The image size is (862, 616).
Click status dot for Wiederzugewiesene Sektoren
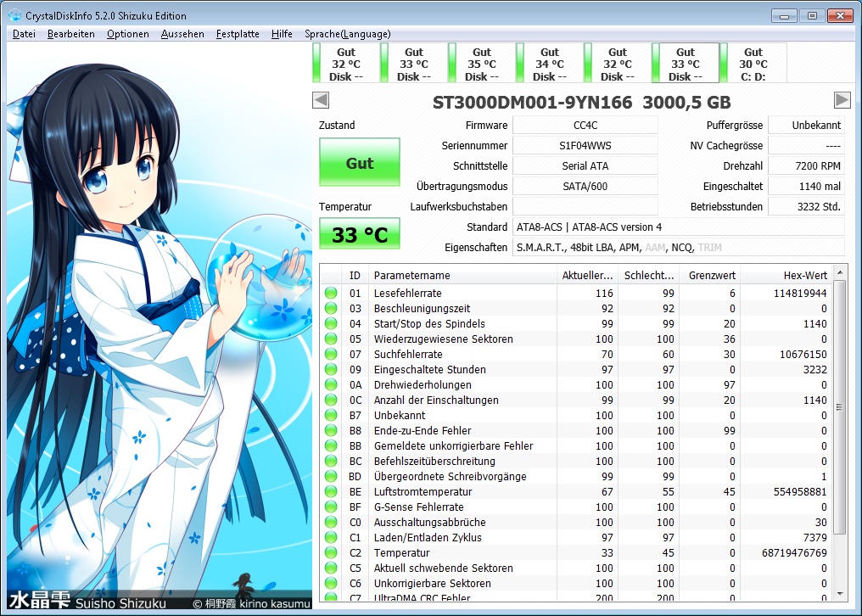[x=331, y=339]
